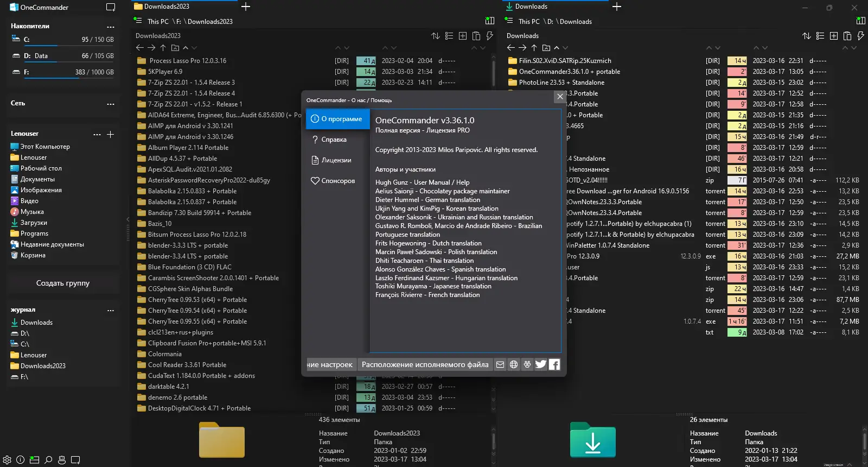Open the robot automation icon in bottom toolbar
This screenshot has height=467, width=868.
coord(62,460)
